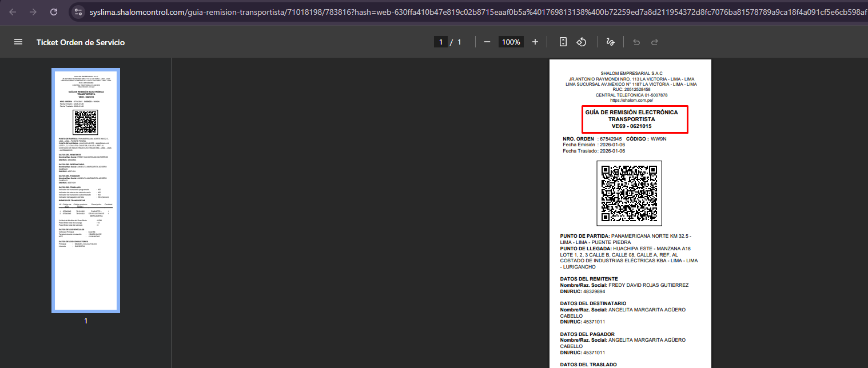
Task: Activate the draw annotation tool
Action: tap(610, 42)
